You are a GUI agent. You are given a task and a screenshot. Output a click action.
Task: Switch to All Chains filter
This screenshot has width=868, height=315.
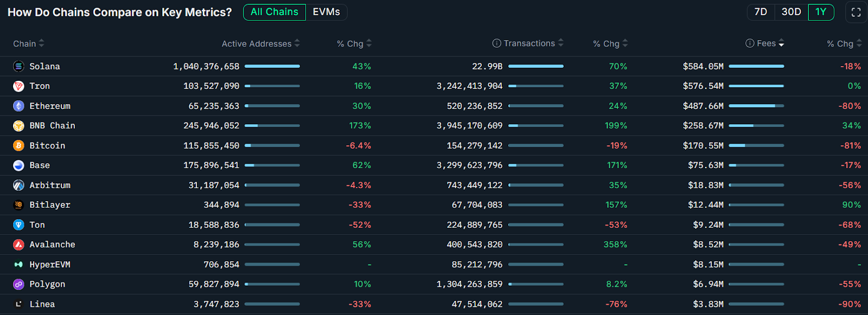tap(275, 12)
